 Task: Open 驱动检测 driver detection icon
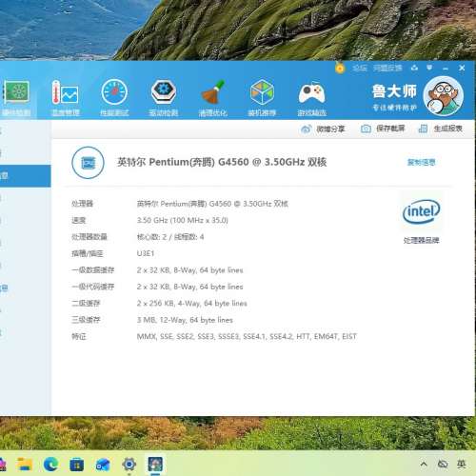tap(164, 98)
